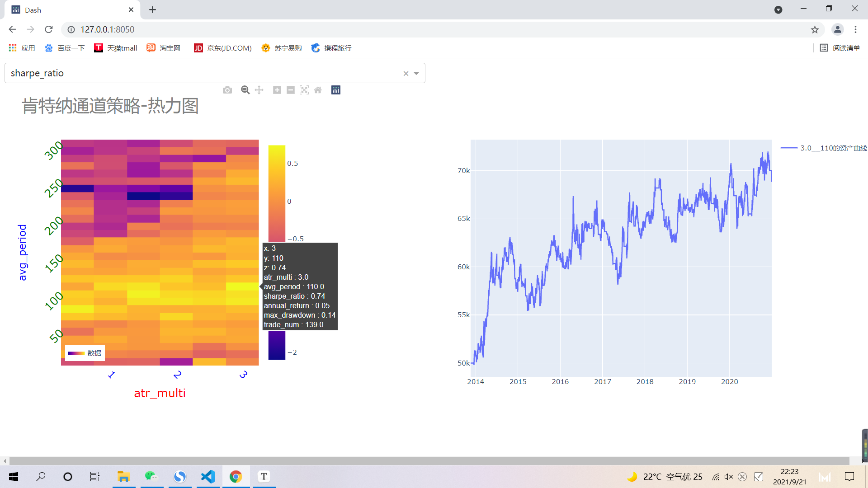868x488 pixels.
Task: Open a new browser tab
Action: point(152,9)
